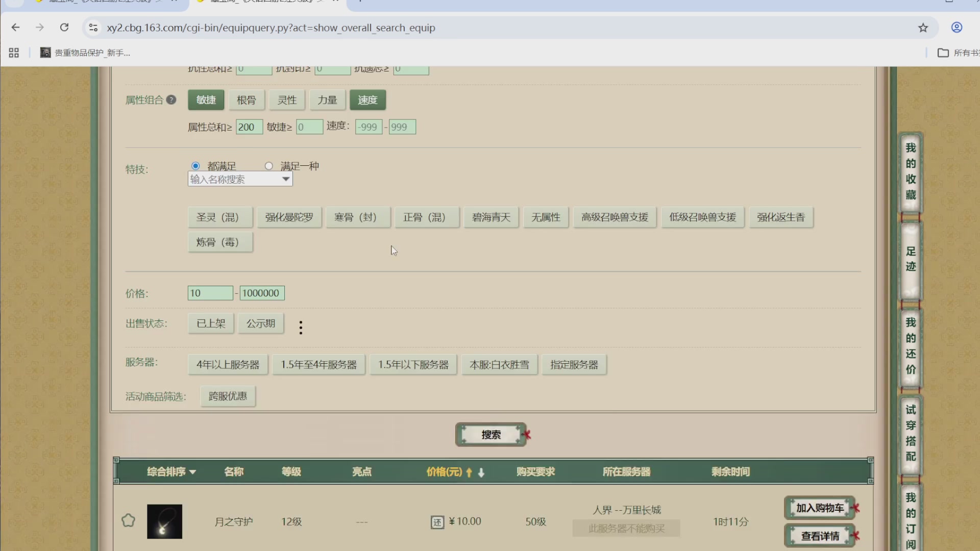980x551 pixels.
Task: Open the 属性组合 help tooltip icon
Action: [171, 99]
